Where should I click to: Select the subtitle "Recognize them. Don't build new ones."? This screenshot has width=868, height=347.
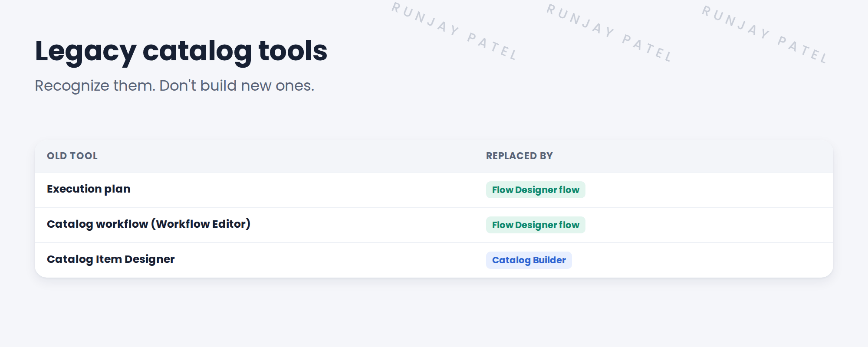tap(174, 86)
